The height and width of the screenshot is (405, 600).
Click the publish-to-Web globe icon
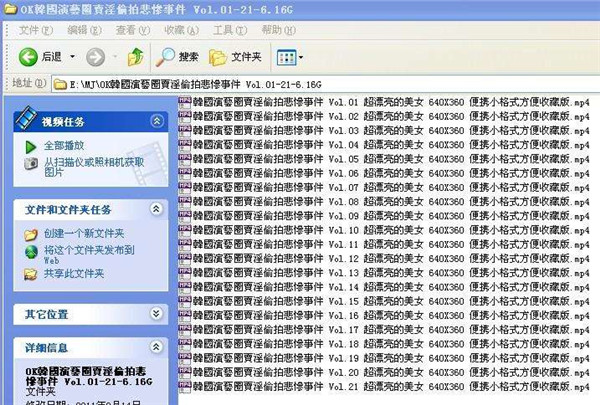[x=31, y=252]
